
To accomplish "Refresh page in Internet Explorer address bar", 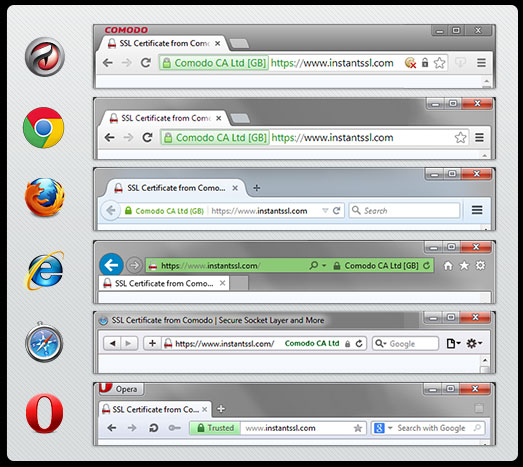I will (x=426, y=266).
